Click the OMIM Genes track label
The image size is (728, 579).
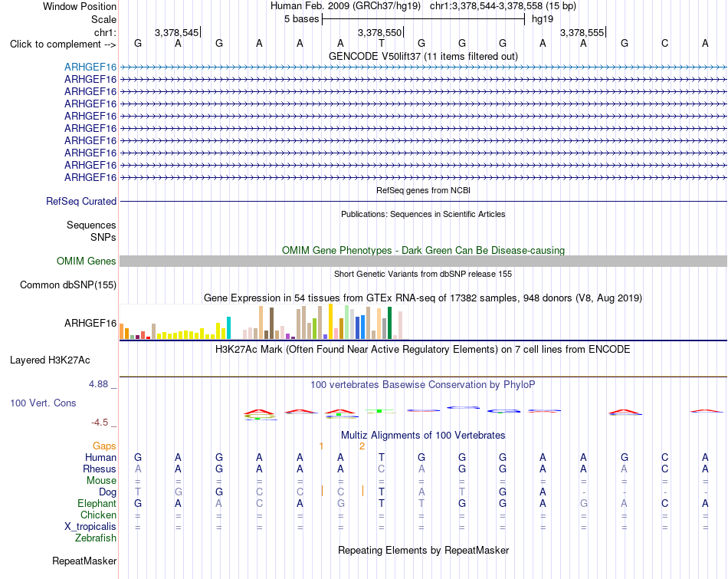pyautogui.click(x=87, y=262)
